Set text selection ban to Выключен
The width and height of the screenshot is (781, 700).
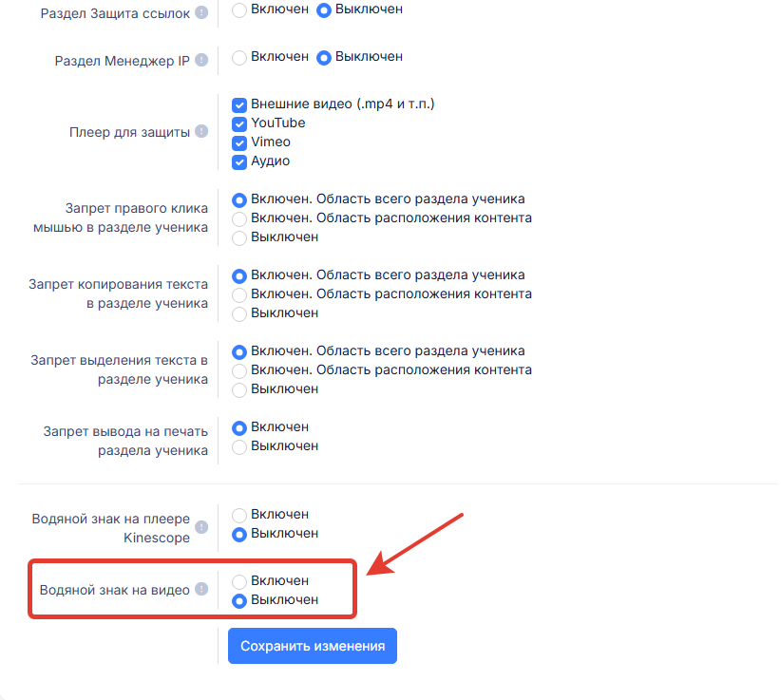[x=239, y=389]
